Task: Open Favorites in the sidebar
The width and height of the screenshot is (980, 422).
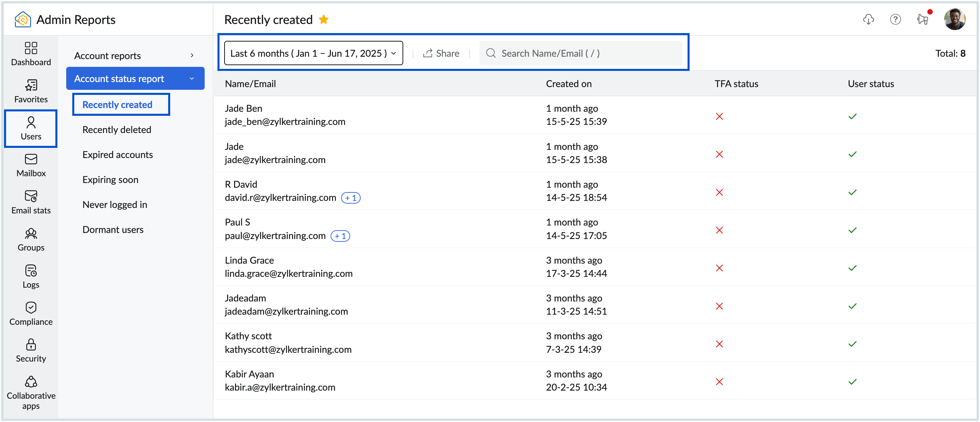Action: (x=31, y=91)
